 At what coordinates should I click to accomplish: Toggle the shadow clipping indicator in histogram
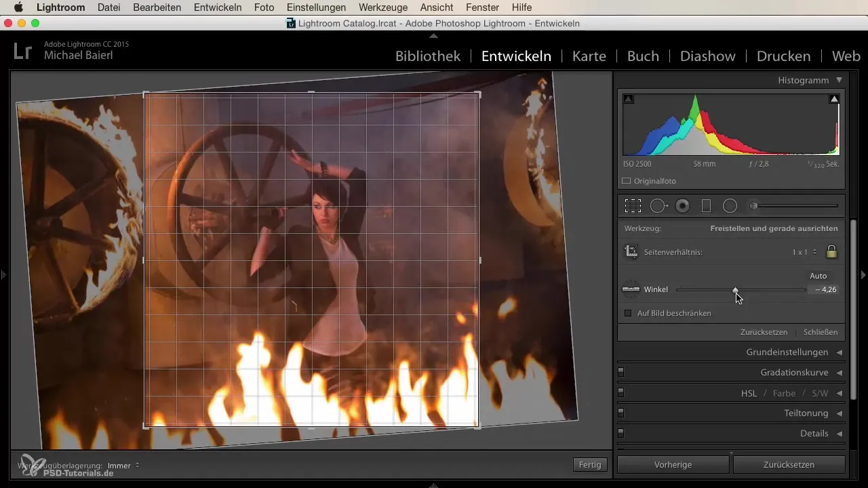(x=629, y=99)
